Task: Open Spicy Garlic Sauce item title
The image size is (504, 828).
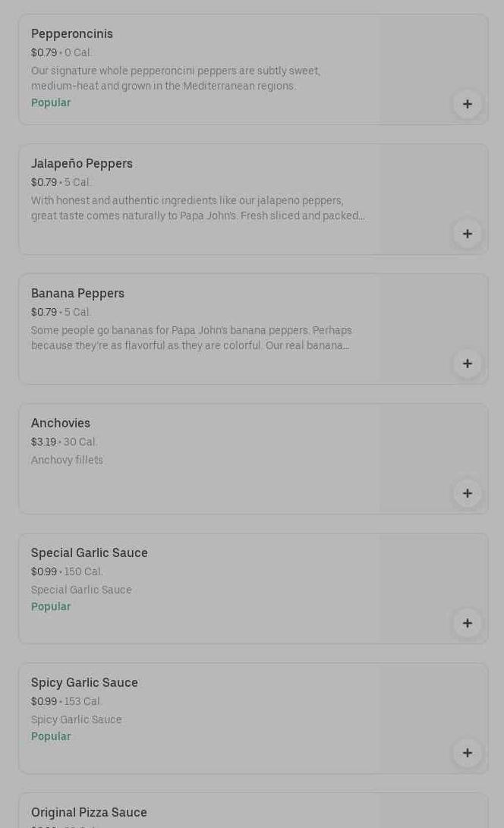Action: click(x=84, y=683)
